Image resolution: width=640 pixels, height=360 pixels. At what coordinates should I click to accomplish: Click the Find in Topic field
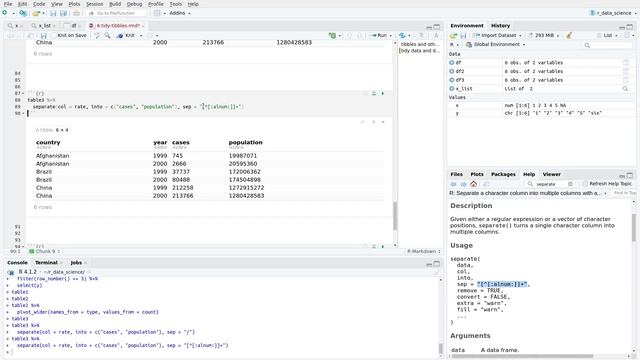624,193
